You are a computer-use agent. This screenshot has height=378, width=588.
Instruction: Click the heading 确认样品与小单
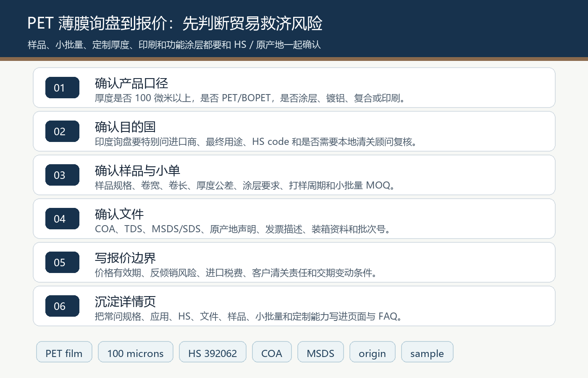pos(137,171)
